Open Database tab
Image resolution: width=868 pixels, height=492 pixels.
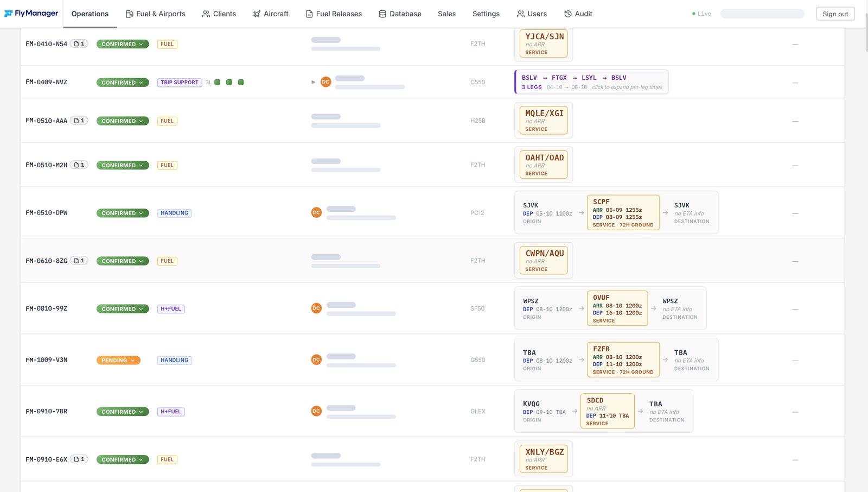pyautogui.click(x=400, y=14)
